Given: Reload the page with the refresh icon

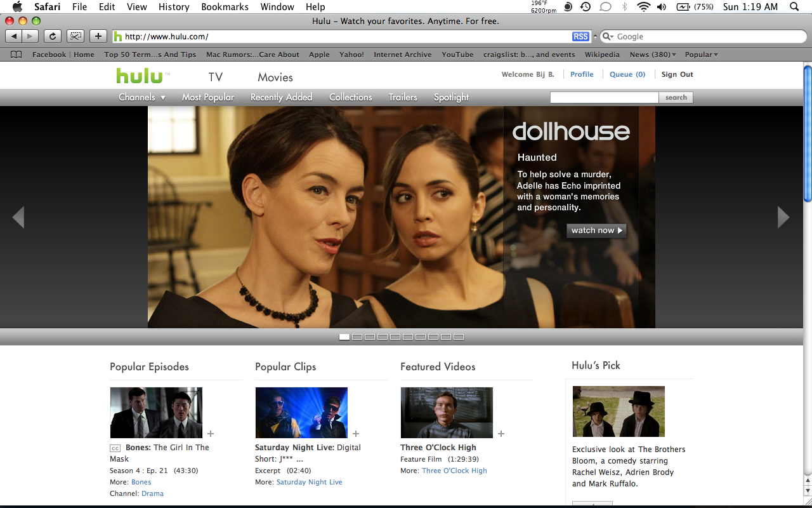Looking at the screenshot, I should pyautogui.click(x=53, y=36).
